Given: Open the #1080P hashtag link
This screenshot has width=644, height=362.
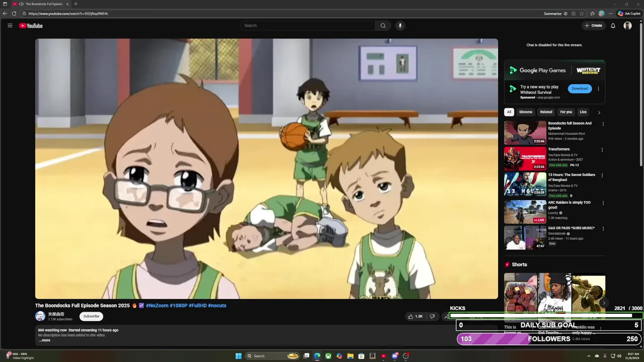Looking at the screenshot, I should click(179, 306).
